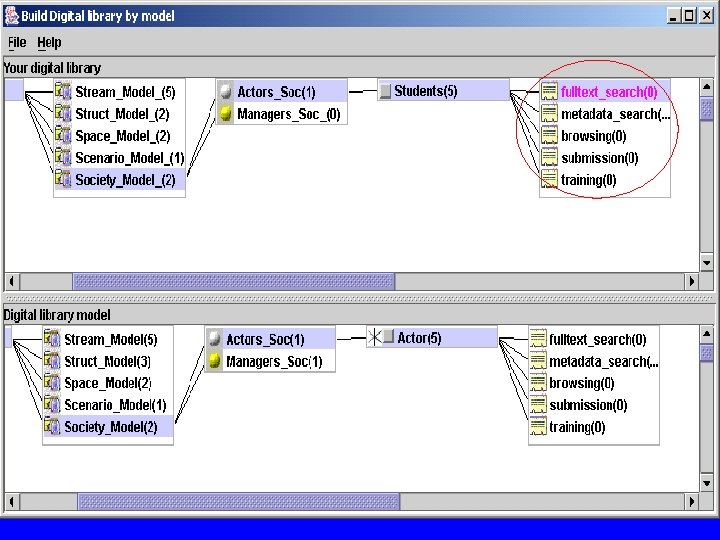
Task: Click the Space_Model_(2) icon in your library
Action: 63,135
